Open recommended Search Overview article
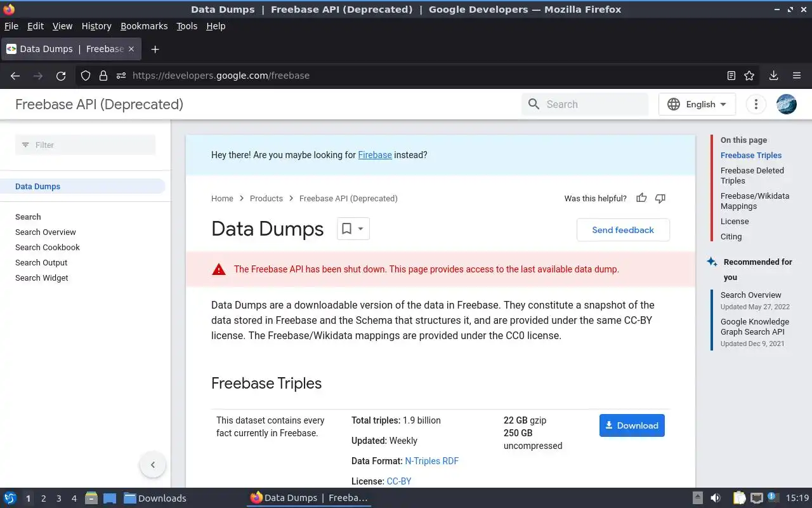This screenshot has width=812, height=508. 751,295
